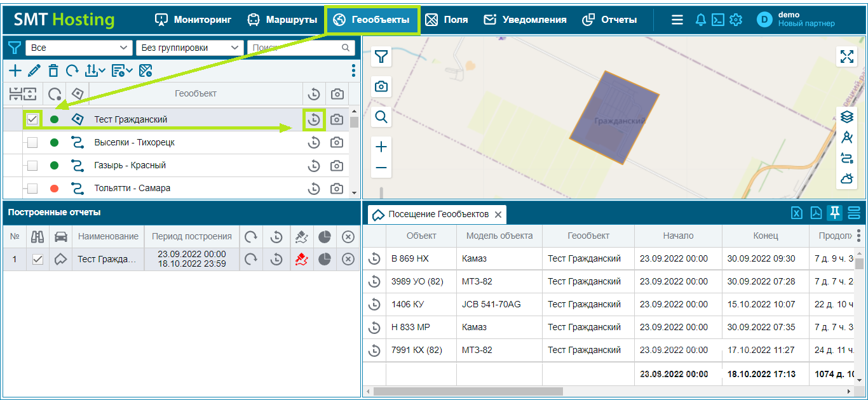
Task: Click the notifications bell icon
Action: 701,20
